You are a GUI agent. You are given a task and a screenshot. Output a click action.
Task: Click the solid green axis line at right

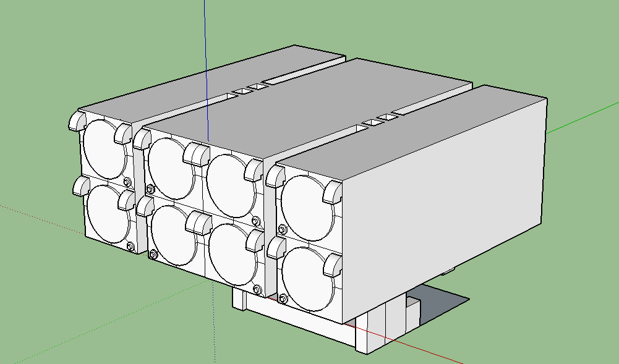coord(581,117)
